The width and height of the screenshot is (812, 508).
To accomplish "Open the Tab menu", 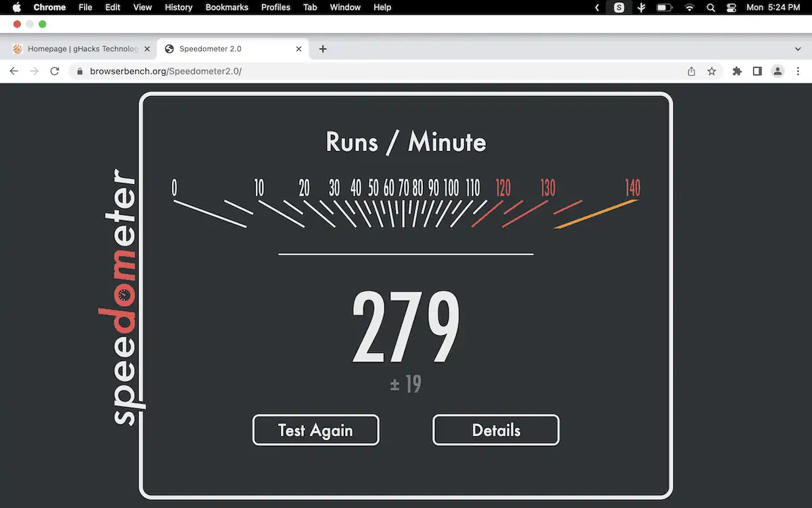I will tap(310, 7).
